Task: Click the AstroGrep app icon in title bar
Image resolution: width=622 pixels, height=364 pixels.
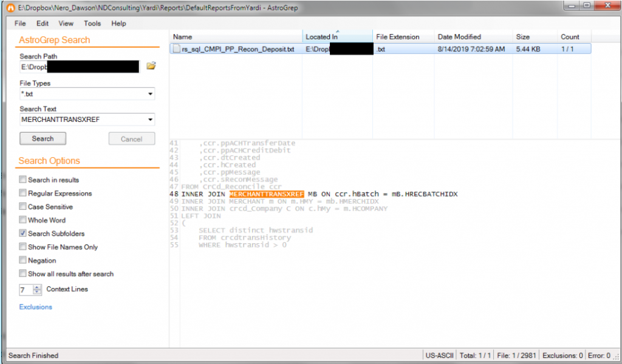Action: point(10,7)
